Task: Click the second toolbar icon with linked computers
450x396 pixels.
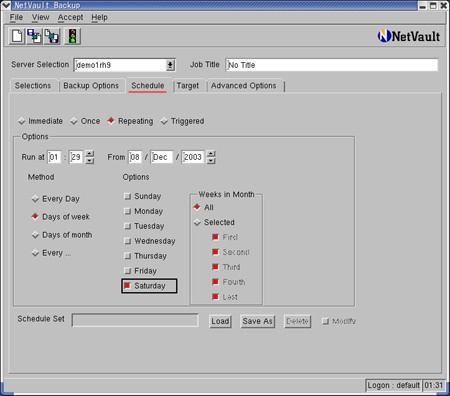Action: click(34, 36)
